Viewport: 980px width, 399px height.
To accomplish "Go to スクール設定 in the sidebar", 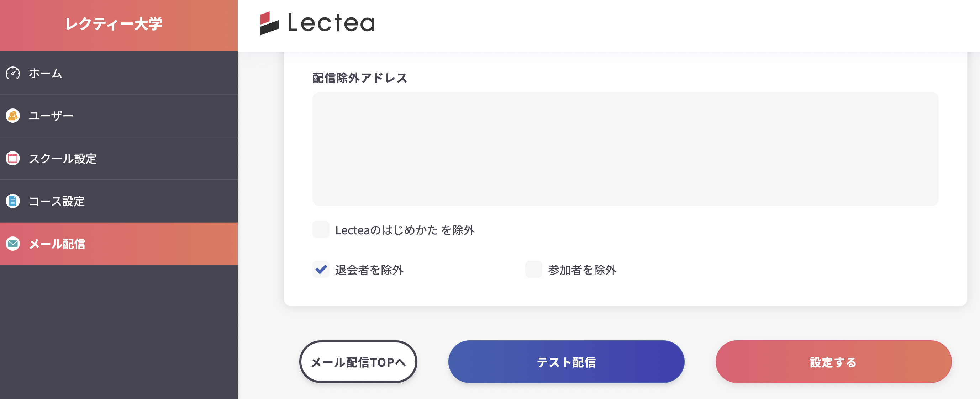I will click(x=63, y=159).
